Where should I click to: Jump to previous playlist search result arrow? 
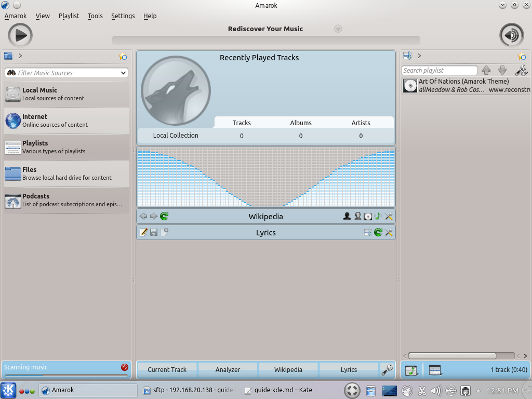pos(486,70)
